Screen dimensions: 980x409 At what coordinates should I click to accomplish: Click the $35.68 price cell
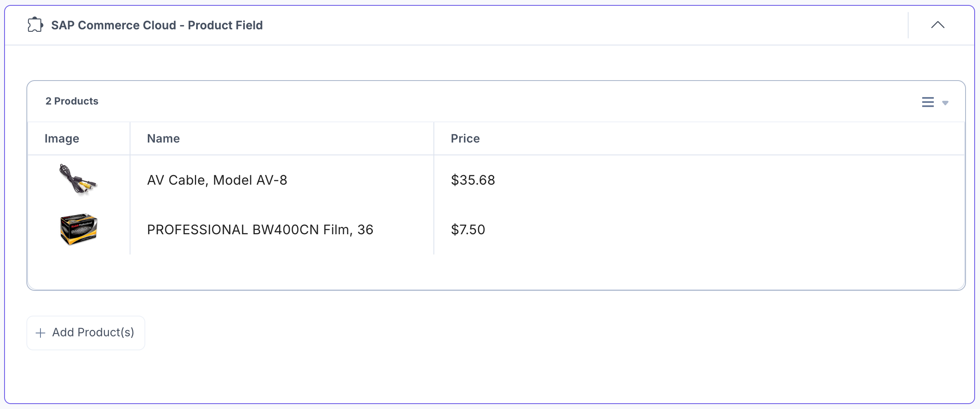tap(473, 180)
